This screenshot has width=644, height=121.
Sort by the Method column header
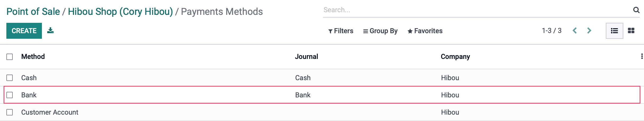[33, 57]
